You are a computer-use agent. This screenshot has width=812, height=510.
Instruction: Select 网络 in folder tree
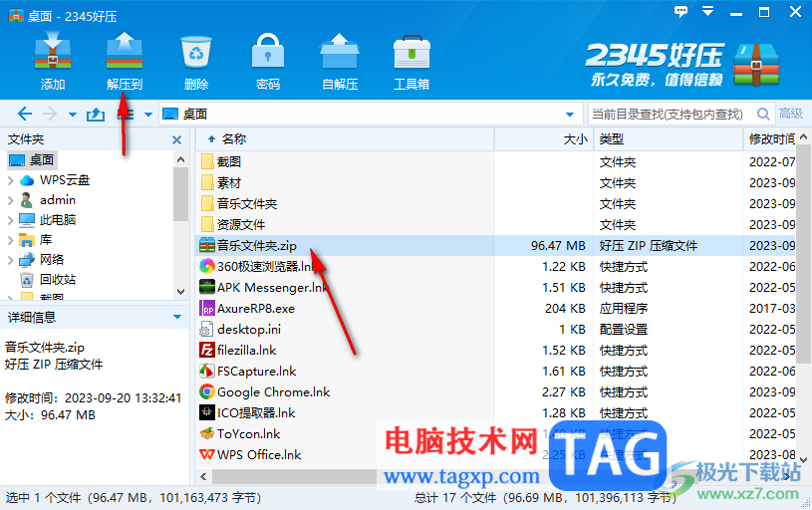[x=42, y=259]
